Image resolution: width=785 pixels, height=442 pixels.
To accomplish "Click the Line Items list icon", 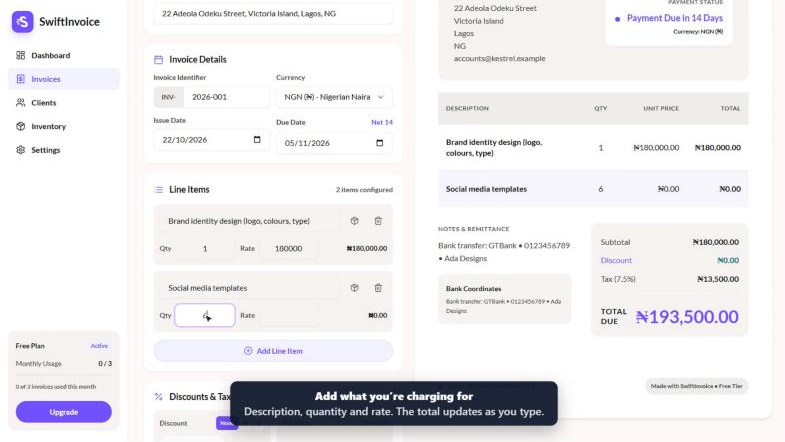I will [159, 190].
